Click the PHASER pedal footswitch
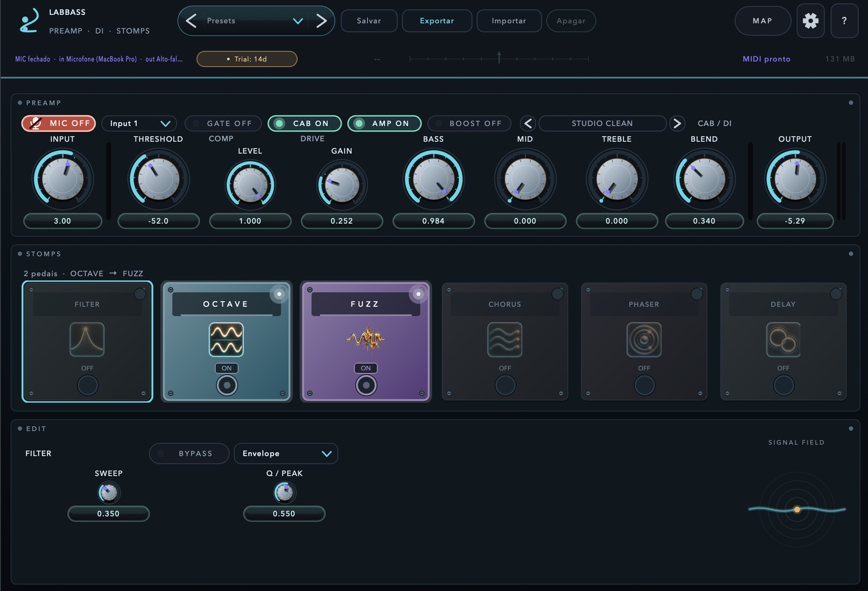This screenshot has height=591, width=868. 644,385
